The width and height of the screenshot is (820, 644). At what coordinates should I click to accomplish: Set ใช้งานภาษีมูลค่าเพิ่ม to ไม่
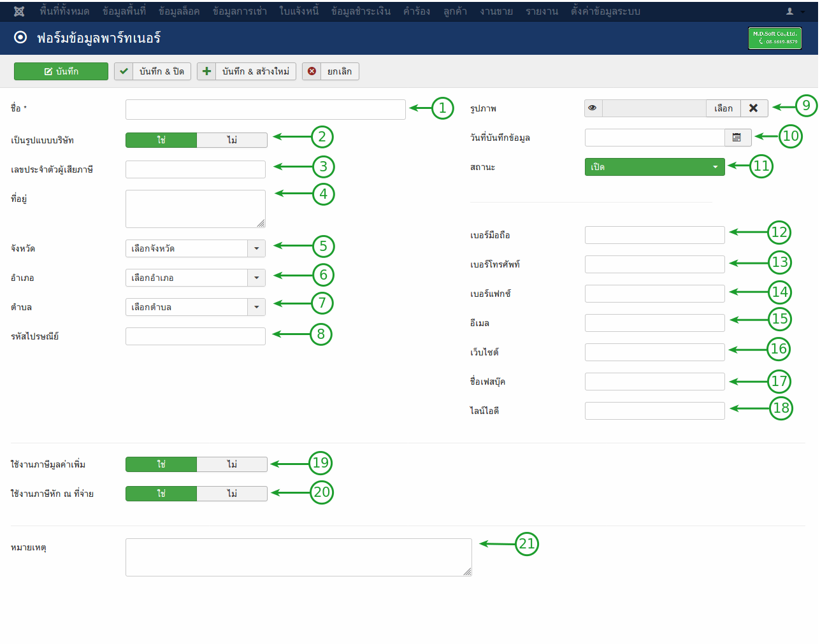(232, 464)
